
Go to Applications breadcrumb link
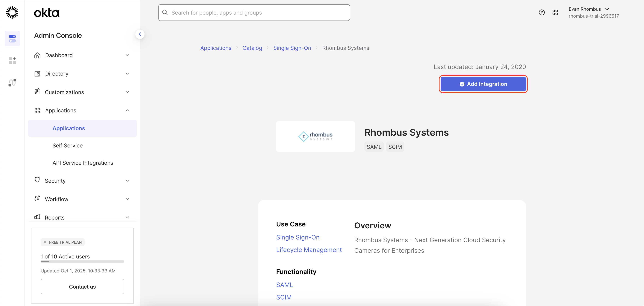point(216,48)
